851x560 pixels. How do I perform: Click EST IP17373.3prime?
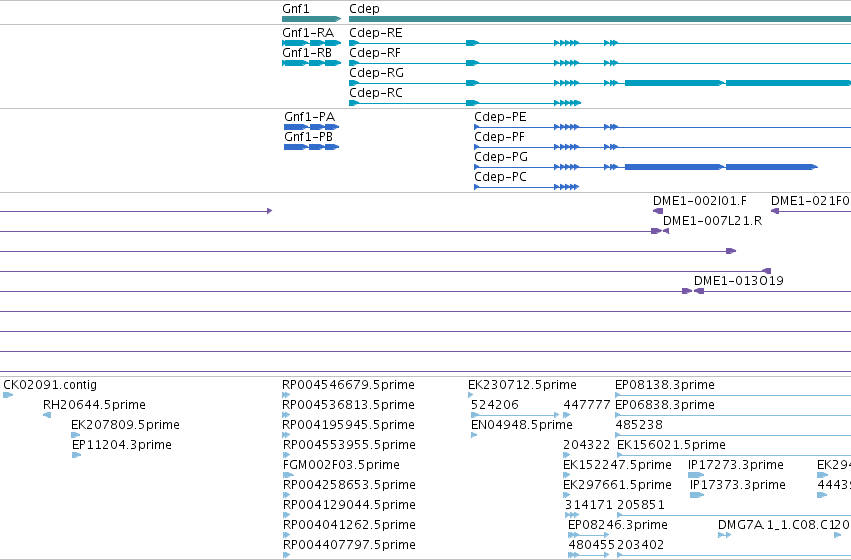pyautogui.click(x=738, y=486)
